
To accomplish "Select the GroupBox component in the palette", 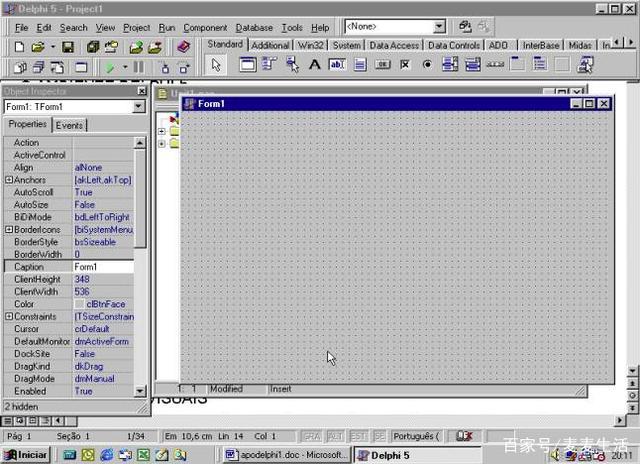I will click(518, 64).
